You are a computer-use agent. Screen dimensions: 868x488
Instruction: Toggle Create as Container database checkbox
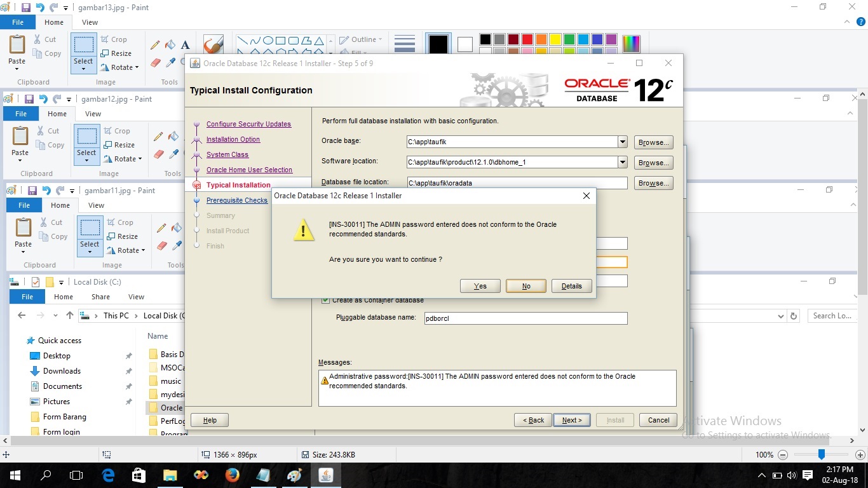pyautogui.click(x=326, y=300)
